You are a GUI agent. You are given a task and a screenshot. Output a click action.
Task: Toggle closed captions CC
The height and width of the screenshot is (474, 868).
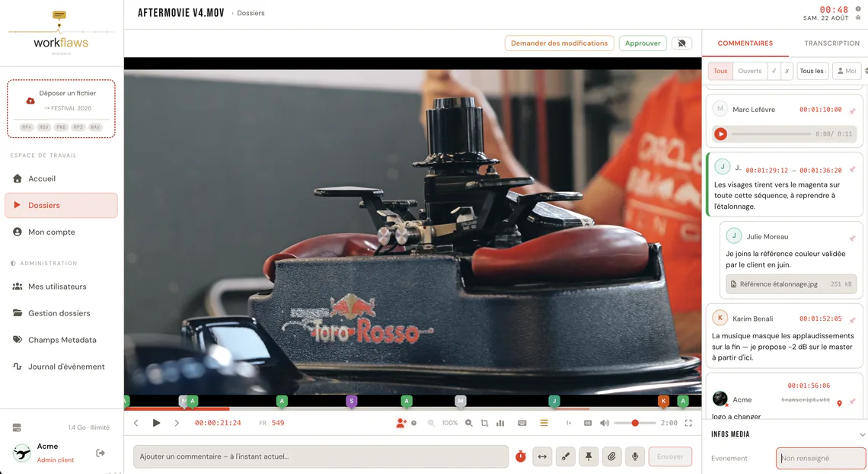pyautogui.click(x=588, y=422)
